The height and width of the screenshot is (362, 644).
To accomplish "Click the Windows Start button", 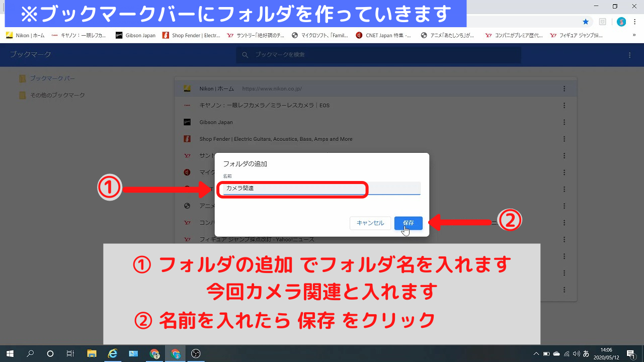I will tap(10, 353).
